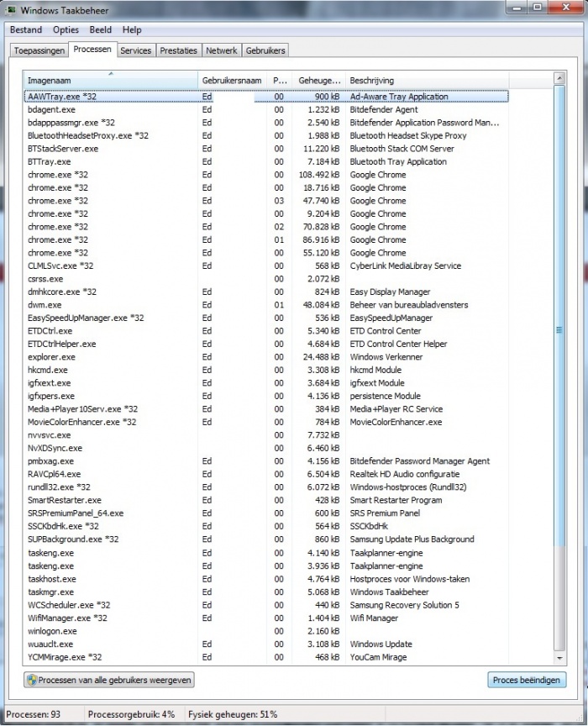Select the NvXDSync.exe process

[x=265, y=448]
